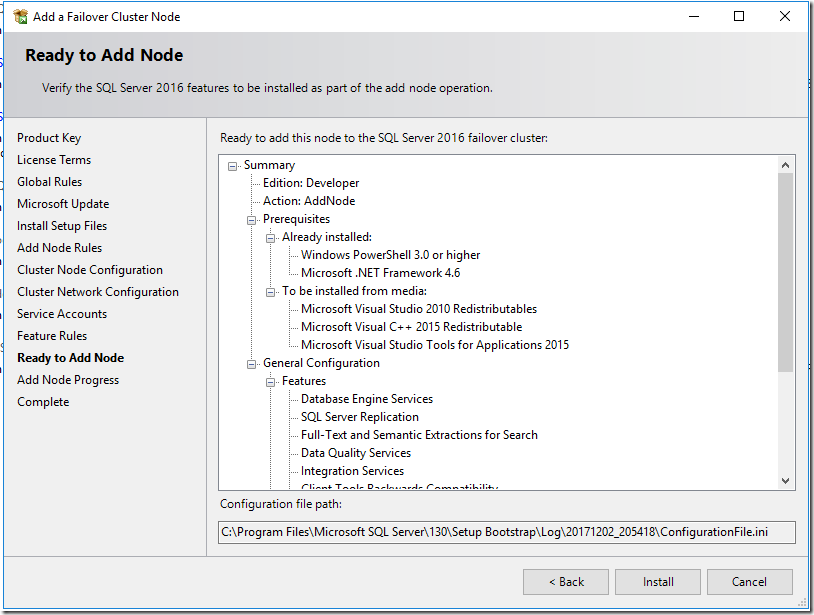
Task: Select Global Rules step in sidebar
Action: point(49,182)
